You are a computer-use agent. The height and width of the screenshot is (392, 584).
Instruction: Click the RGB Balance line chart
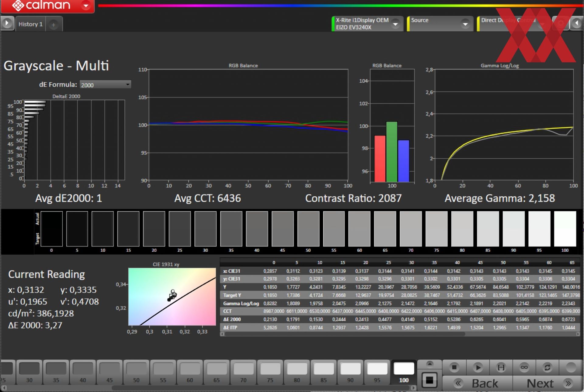point(248,125)
